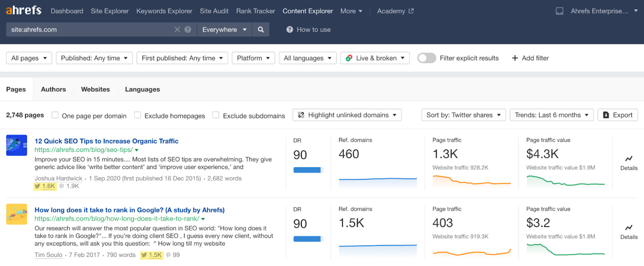Click the Ahrefs logo
Image resolution: width=644 pixels, height=266 pixels.
click(x=24, y=10)
